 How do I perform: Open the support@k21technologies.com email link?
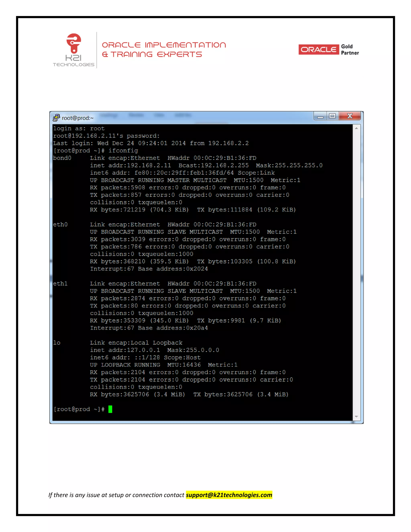(229, 495)
